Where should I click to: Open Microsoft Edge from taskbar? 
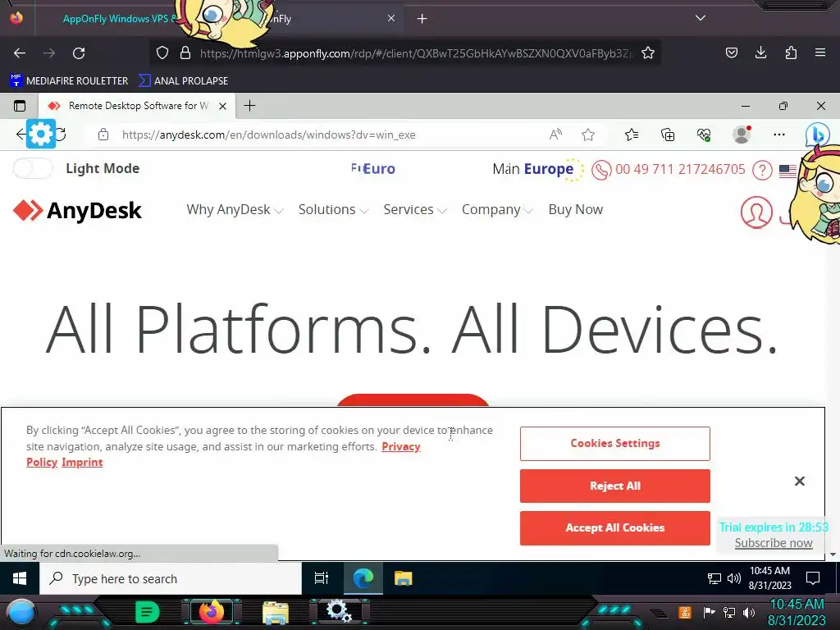click(363, 578)
